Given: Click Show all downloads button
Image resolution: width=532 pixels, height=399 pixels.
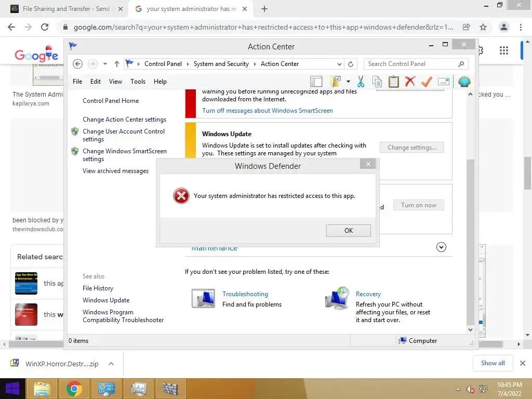Looking at the screenshot, I should [x=493, y=363].
